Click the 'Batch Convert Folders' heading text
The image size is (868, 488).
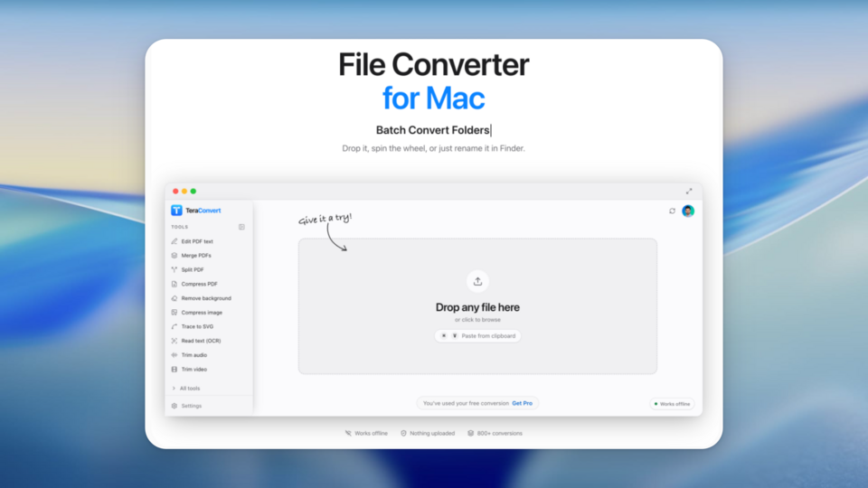click(x=433, y=130)
